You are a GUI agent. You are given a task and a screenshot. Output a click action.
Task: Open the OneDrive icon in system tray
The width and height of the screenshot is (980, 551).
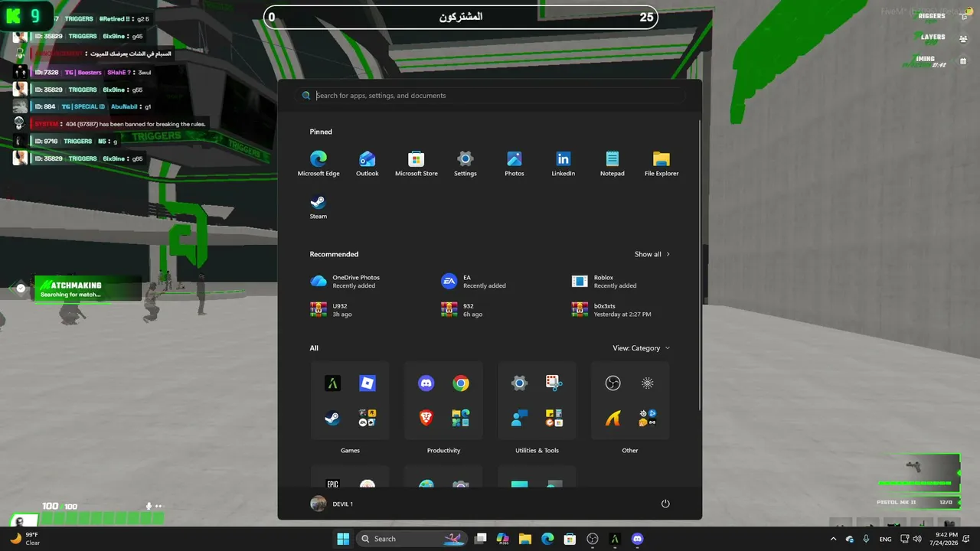[850, 539]
